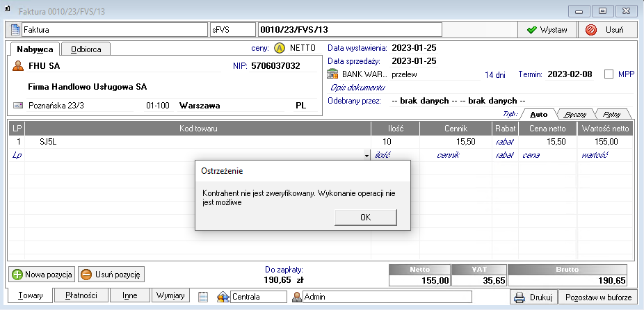The image size is (644, 310).
Task: Click the NETTO price type 'A' icon
Action: tap(280, 48)
